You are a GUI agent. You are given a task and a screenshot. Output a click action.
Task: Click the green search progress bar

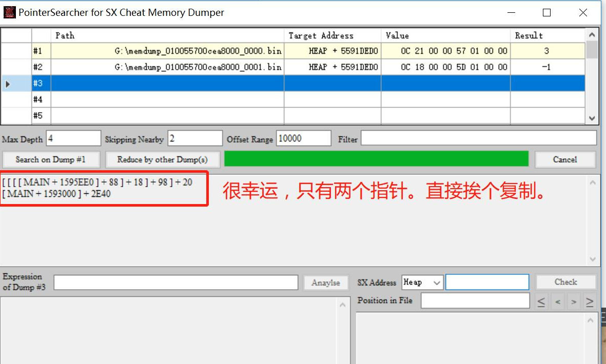(x=376, y=159)
